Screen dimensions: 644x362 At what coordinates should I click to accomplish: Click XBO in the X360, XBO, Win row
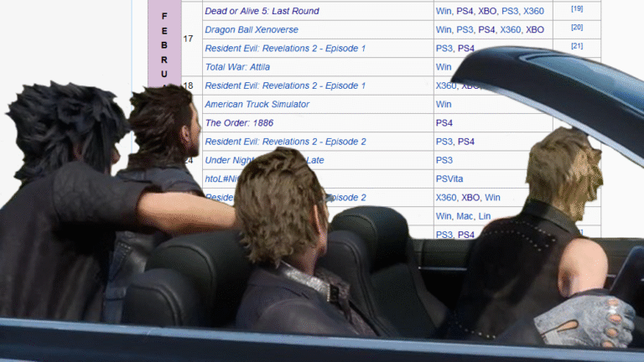click(470, 198)
